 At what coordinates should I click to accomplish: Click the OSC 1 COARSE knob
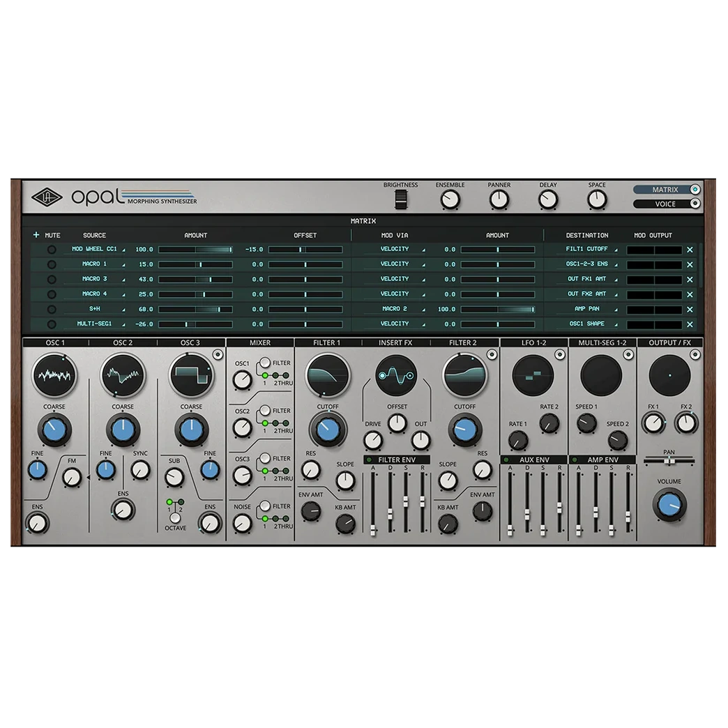[x=54, y=430]
